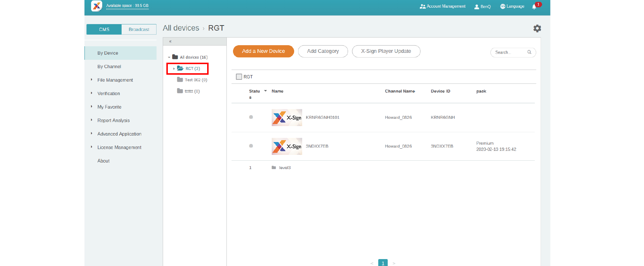Collapse the All devices tree node
644x266 pixels.
pos(169,58)
